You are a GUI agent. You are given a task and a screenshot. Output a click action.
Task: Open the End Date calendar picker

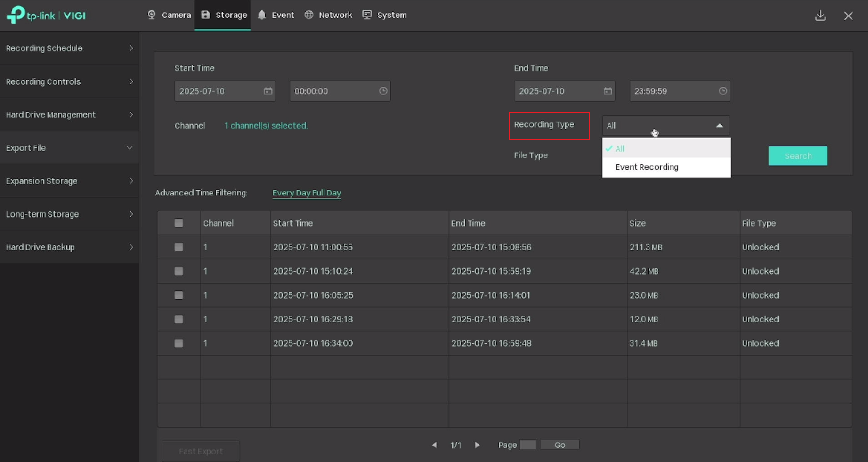(x=607, y=91)
